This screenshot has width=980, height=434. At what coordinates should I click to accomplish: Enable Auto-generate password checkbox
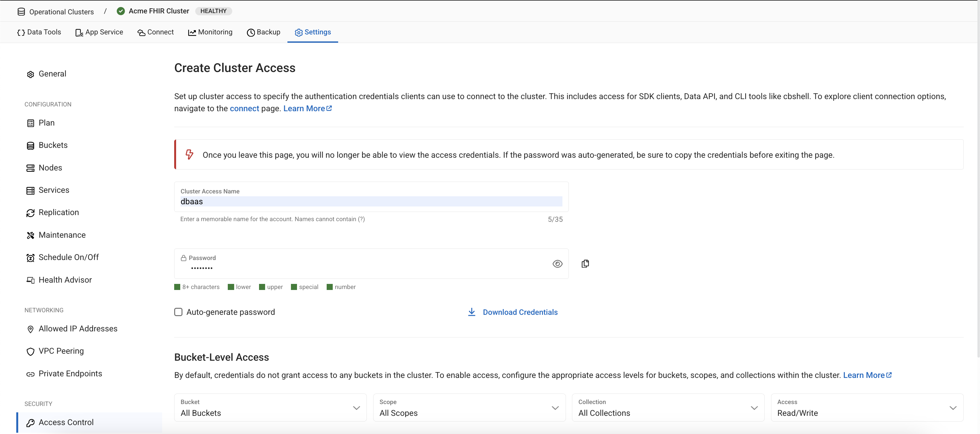178,312
